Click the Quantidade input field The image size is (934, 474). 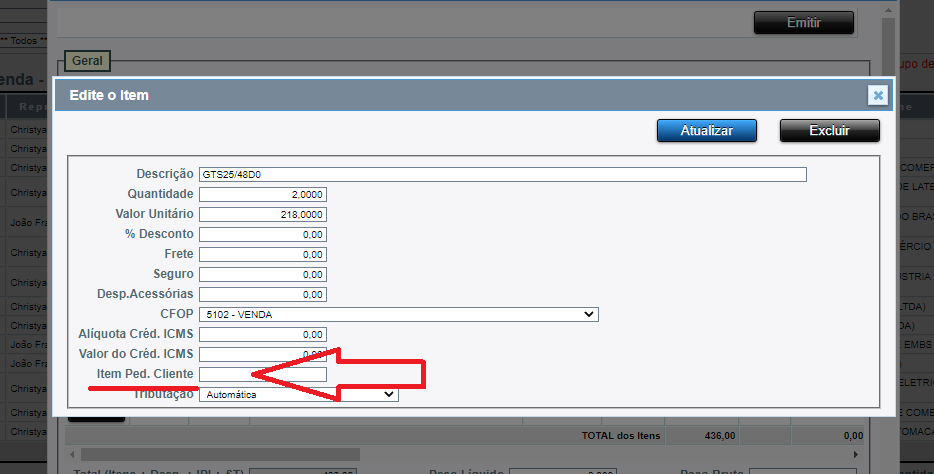[x=262, y=194]
